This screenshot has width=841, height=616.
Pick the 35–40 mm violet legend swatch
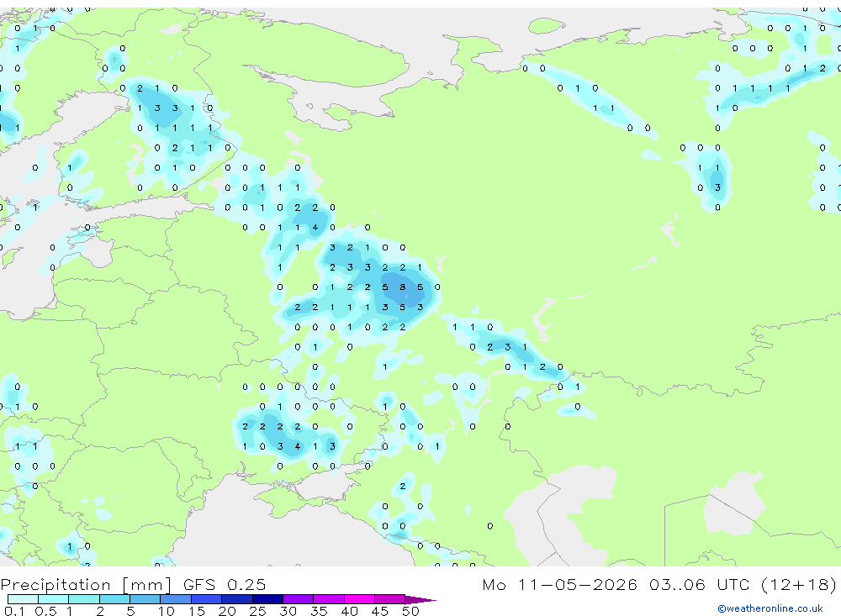click(x=329, y=599)
